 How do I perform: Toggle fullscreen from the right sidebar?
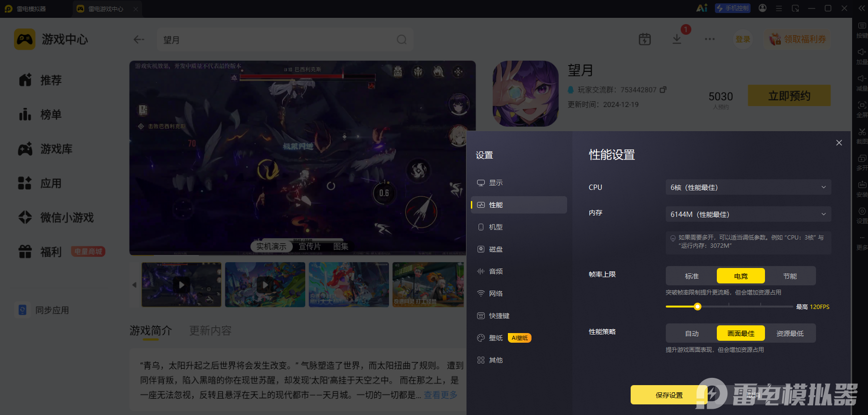[x=862, y=109]
